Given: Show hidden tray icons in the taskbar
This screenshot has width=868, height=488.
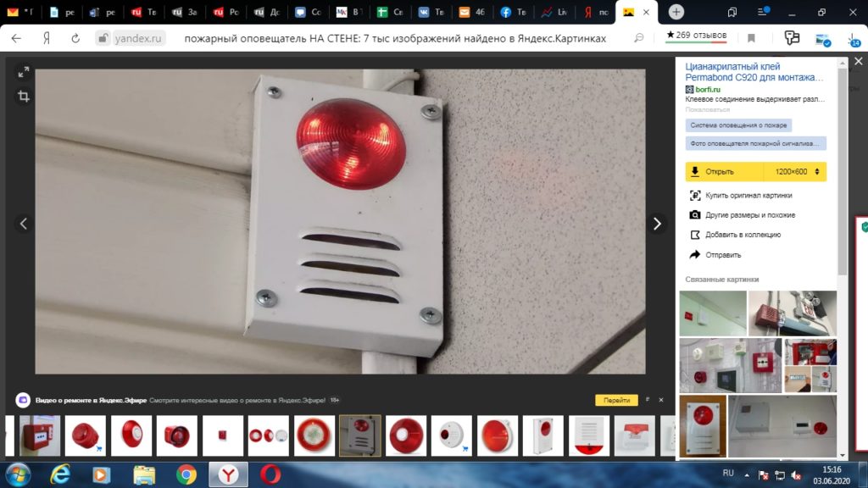Looking at the screenshot, I should click(x=748, y=474).
